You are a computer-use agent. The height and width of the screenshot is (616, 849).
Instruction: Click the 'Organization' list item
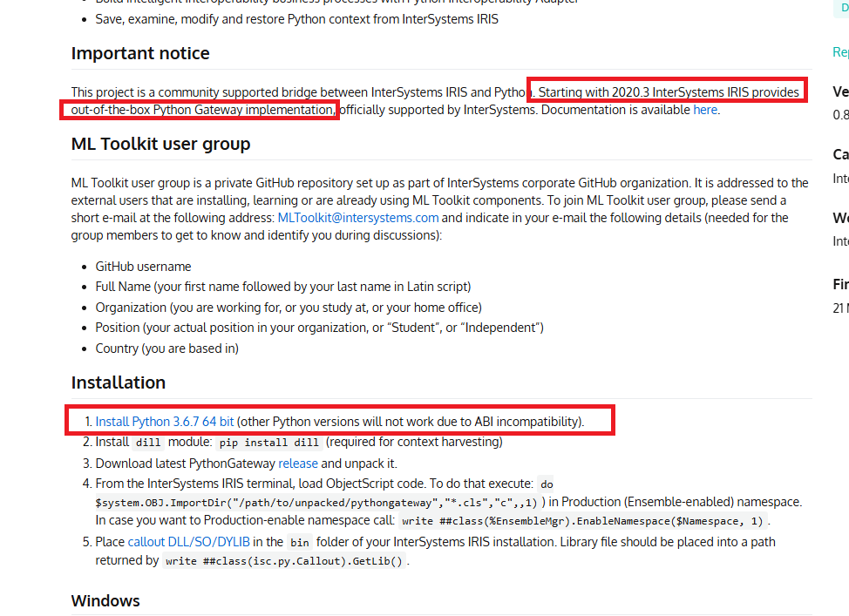tap(289, 308)
